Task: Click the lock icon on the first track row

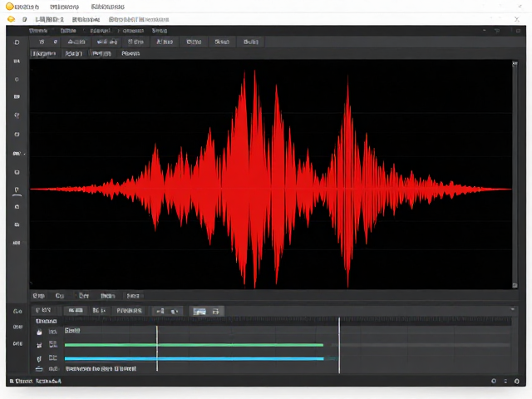Action: [39, 332]
